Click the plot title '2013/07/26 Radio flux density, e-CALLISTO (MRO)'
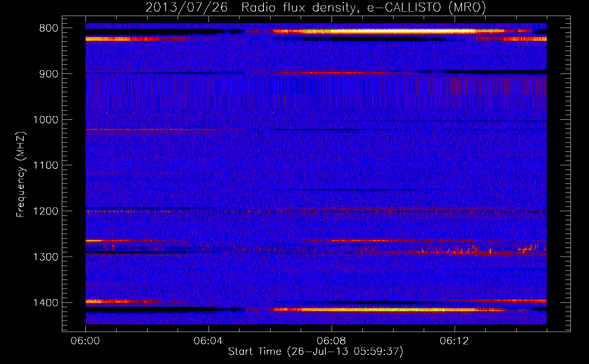The height and width of the screenshot is (364, 589). pyautogui.click(x=316, y=7)
